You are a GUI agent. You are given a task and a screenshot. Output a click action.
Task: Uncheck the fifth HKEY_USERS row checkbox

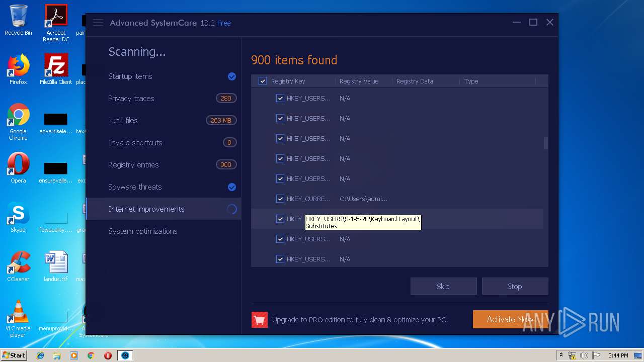pyautogui.click(x=280, y=179)
